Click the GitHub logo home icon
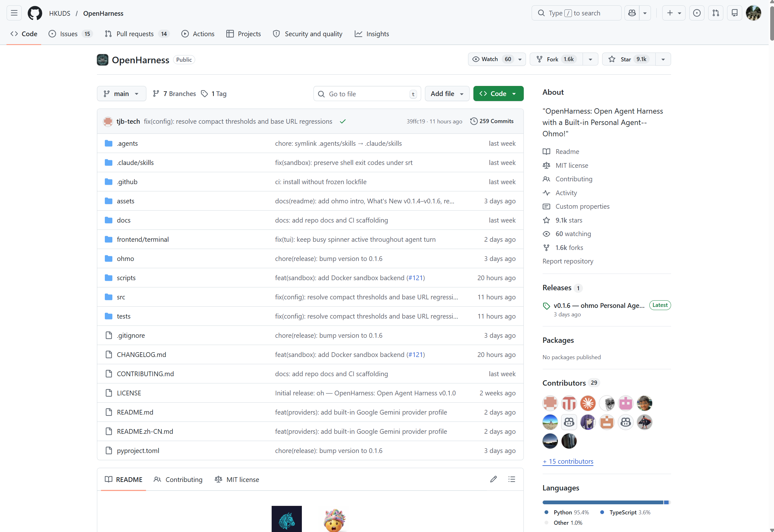The width and height of the screenshot is (774, 532). pos(35,13)
